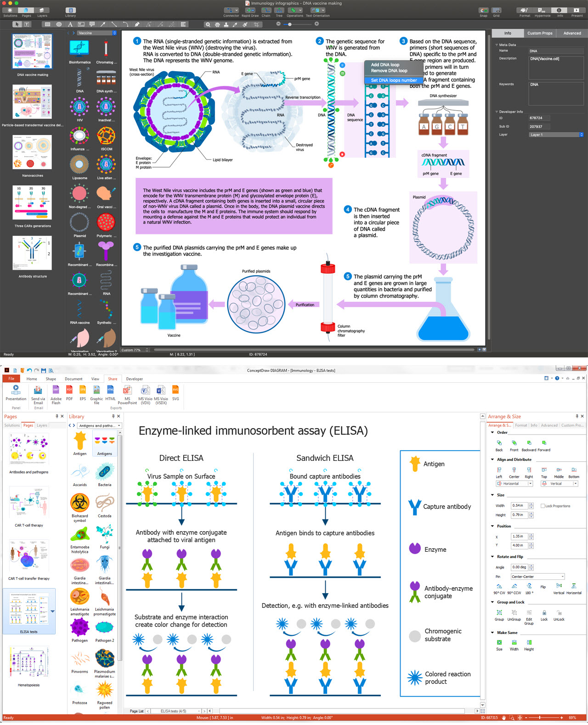588x725 pixels.
Task: Select the arrow pointer tool
Action: 17,24
